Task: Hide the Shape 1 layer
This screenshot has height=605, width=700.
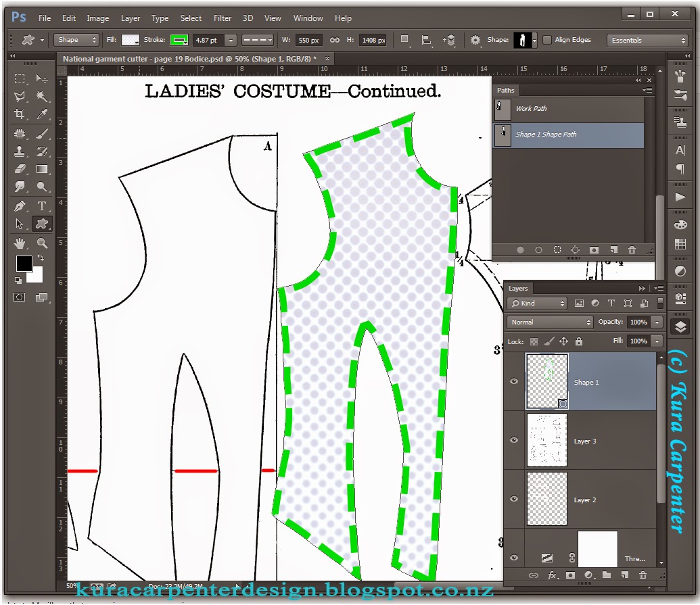Action: coord(514,382)
